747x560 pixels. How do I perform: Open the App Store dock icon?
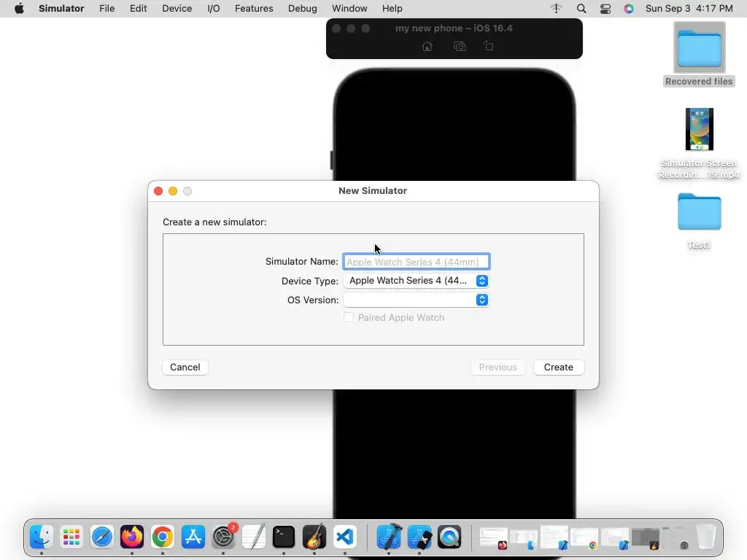pyautogui.click(x=193, y=537)
